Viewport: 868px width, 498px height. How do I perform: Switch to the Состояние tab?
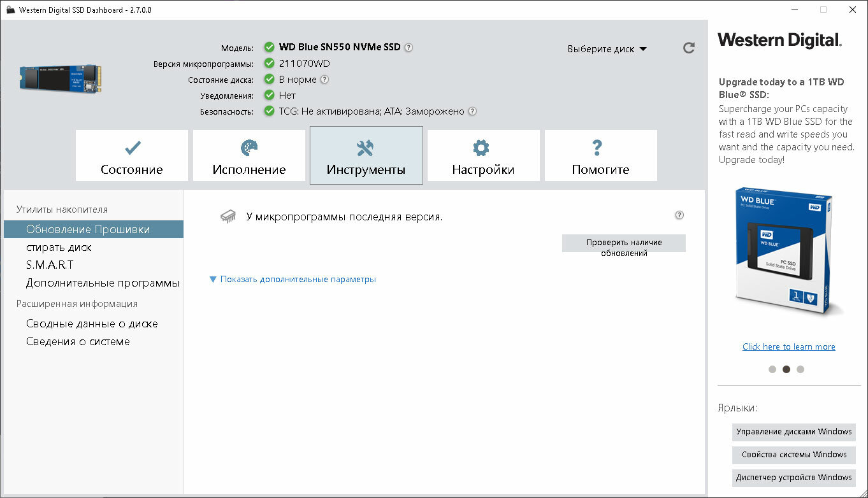(x=132, y=155)
